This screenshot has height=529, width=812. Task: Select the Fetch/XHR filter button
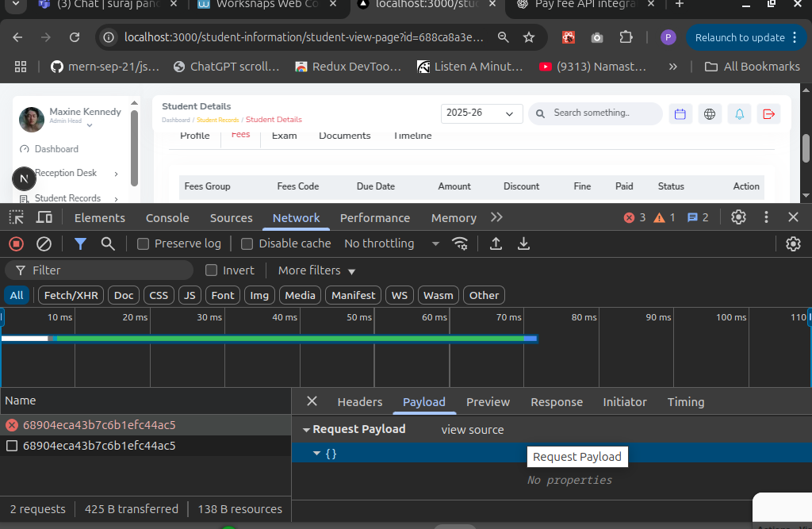(71, 295)
